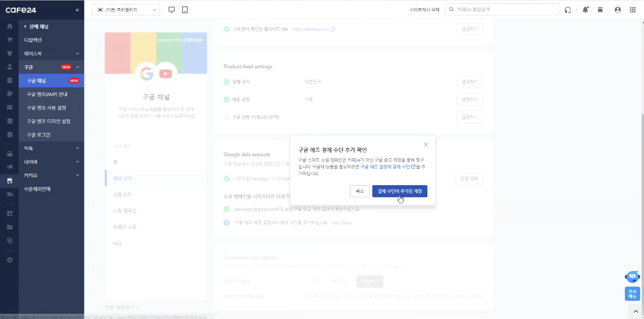Expand the 네이버 menu section
Screen dimensions: 644x319
coord(51,162)
